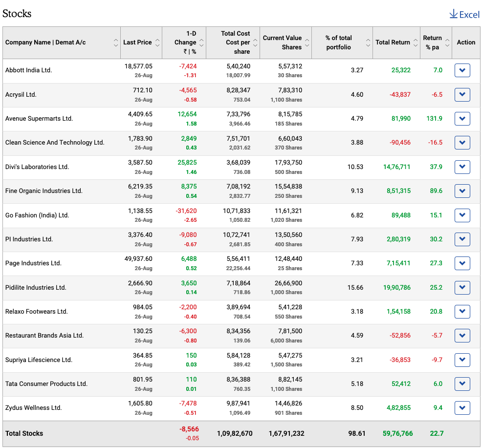This screenshot has width=482, height=448.
Task: Click Fine Organic return 89.6
Action: (x=436, y=191)
